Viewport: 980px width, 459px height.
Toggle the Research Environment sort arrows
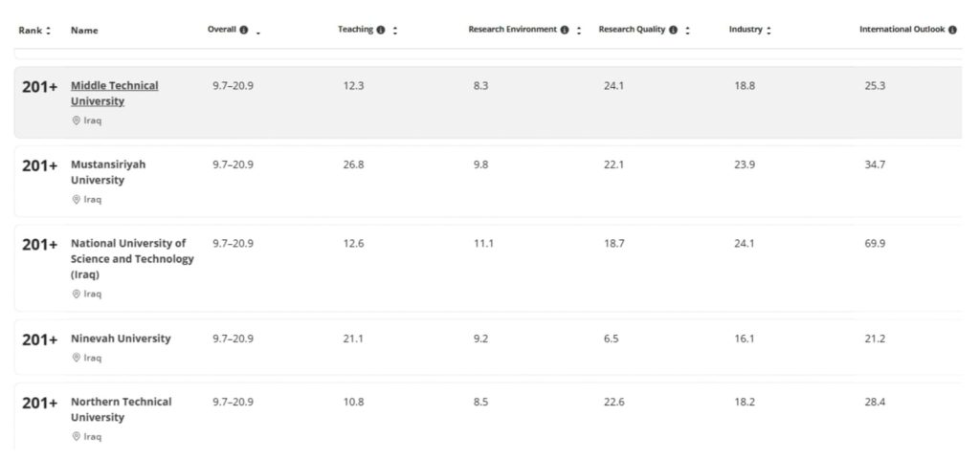[579, 31]
